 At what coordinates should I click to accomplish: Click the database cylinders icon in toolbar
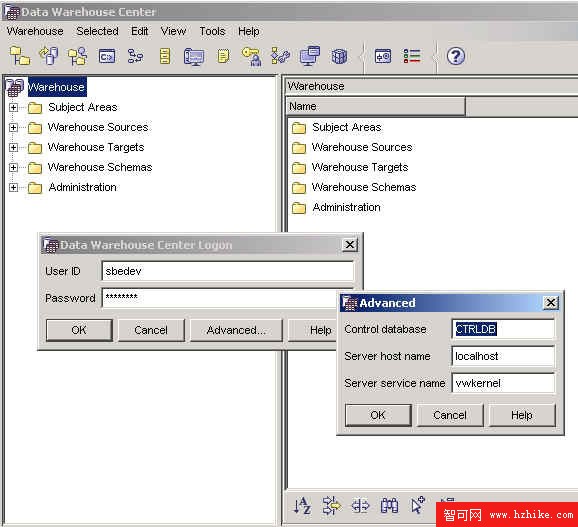(49, 56)
